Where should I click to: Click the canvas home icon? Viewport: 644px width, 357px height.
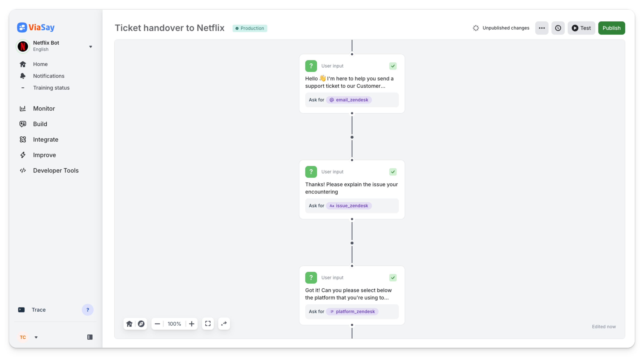tap(129, 324)
